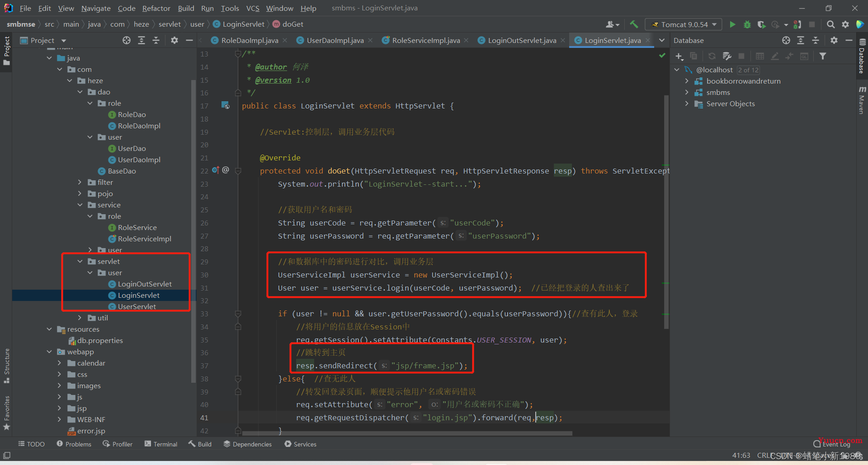Switch to UserDaoImpl.java tab
This screenshot has height=465, width=868.
point(335,40)
